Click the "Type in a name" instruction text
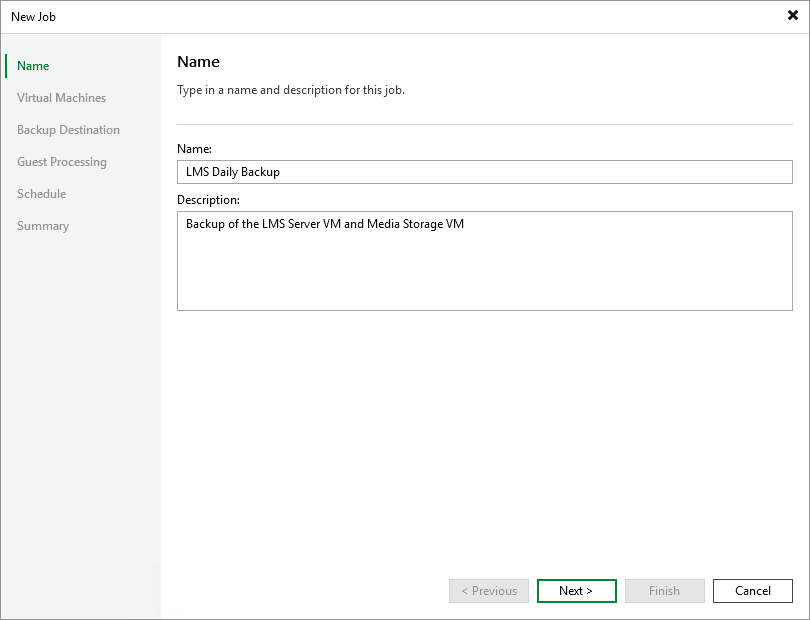Screen dimensions: 810x620 point(290,90)
